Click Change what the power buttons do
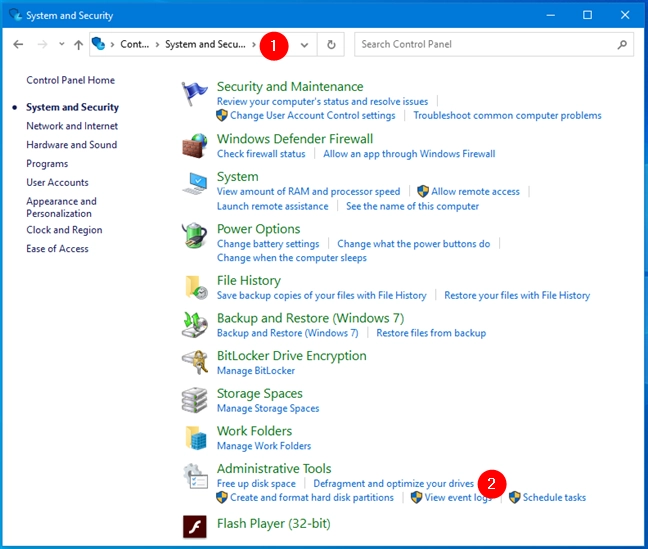This screenshot has width=648, height=549. [x=414, y=244]
